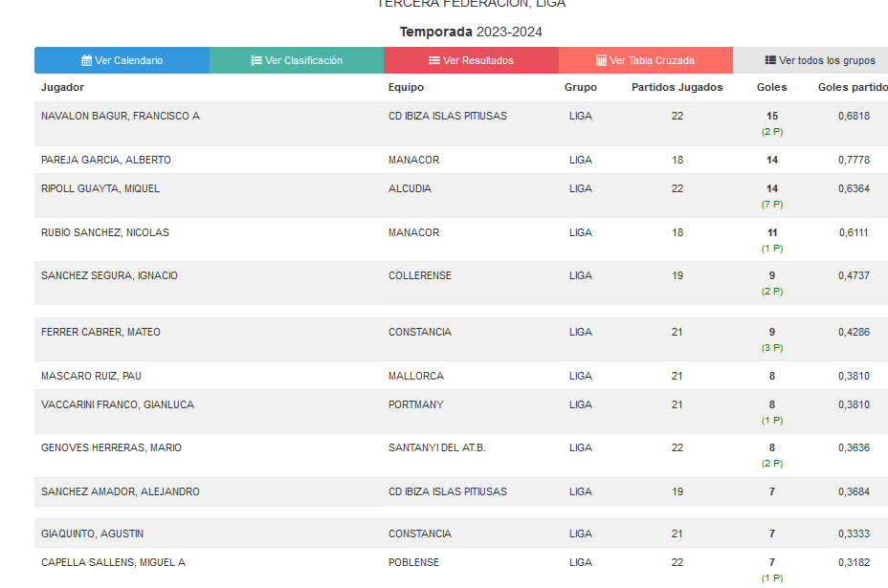Open the Ver Calendario tab
The width and height of the screenshot is (888, 588).
coord(122,60)
